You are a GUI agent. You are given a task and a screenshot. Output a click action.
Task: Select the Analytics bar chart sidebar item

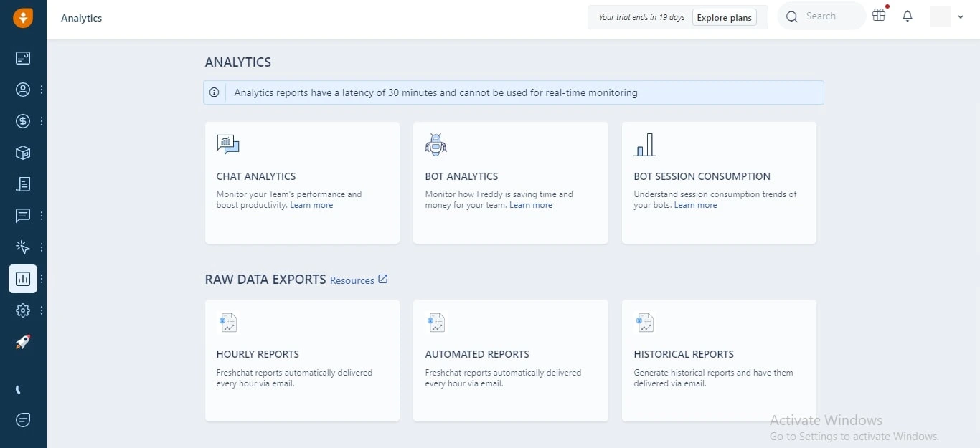pos(23,279)
